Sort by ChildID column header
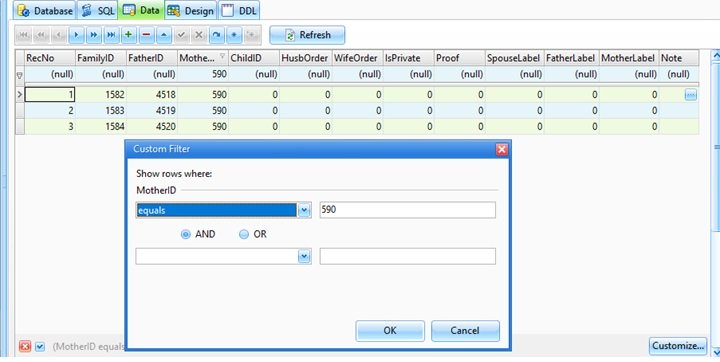This screenshot has width=720, height=362. (254, 58)
